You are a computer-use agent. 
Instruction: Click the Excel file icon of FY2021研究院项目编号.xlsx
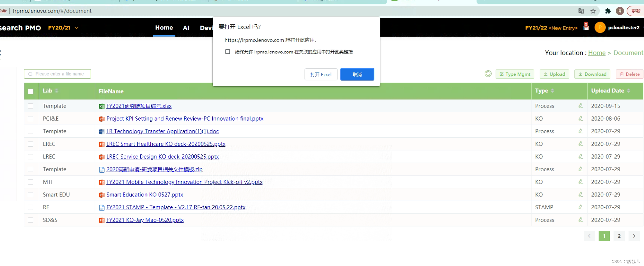pyautogui.click(x=102, y=106)
